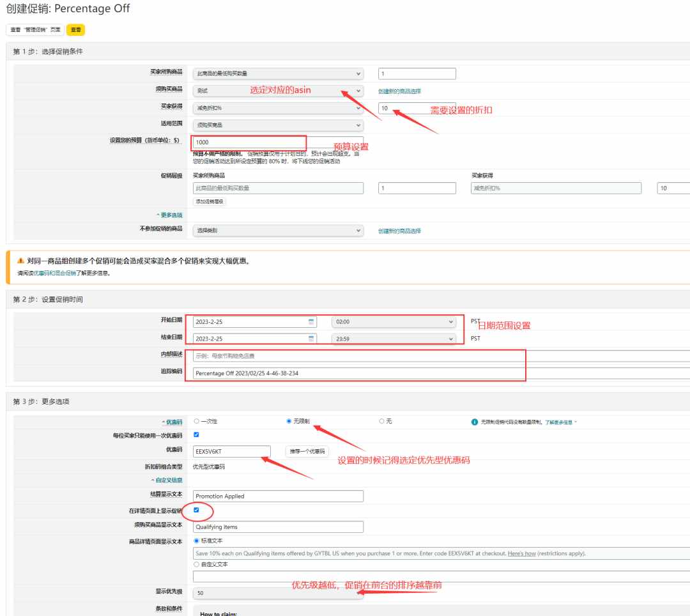Open the 适用范围 dropdown
690x616 pixels.
[278, 125]
